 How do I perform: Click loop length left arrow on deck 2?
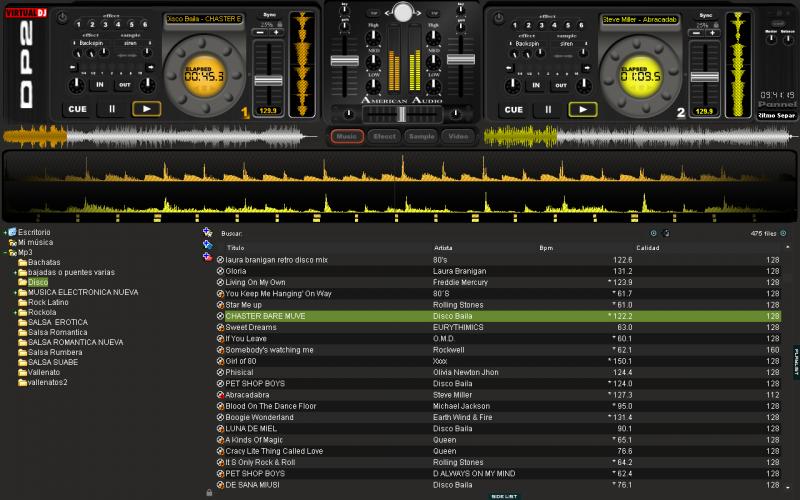(510, 67)
